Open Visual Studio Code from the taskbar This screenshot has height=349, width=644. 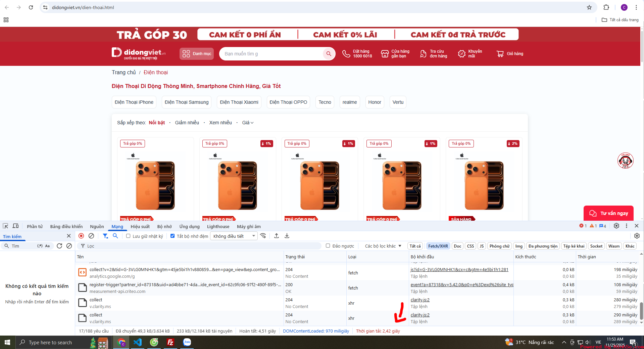pyautogui.click(x=138, y=342)
